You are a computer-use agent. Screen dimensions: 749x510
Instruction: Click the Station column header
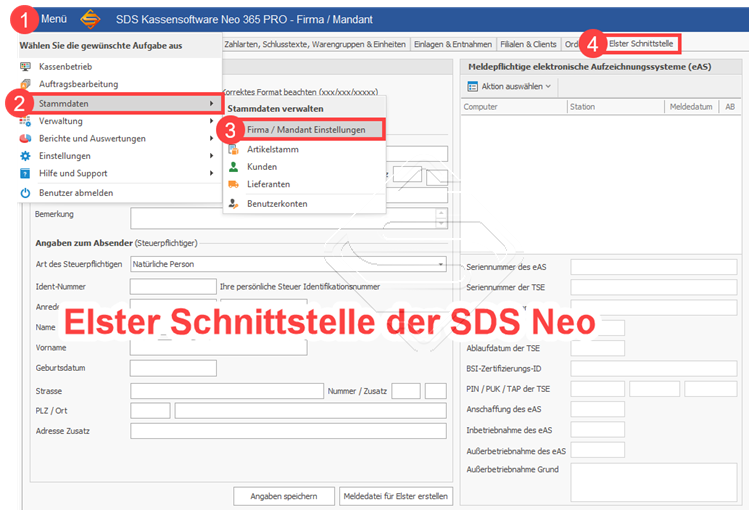click(616, 107)
